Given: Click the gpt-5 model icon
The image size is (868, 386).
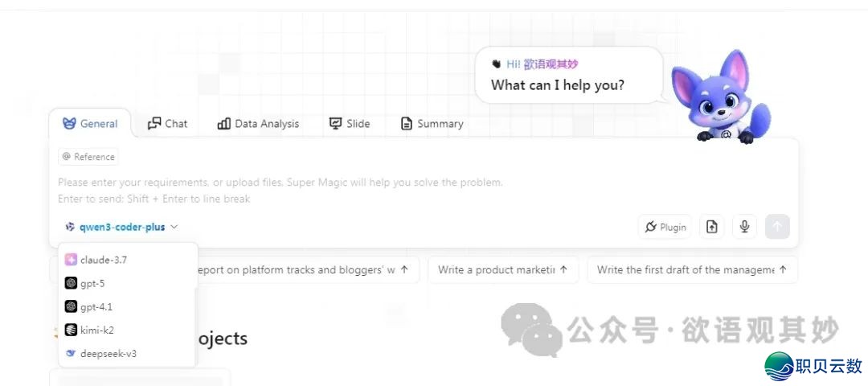Looking at the screenshot, I should 71,283.
